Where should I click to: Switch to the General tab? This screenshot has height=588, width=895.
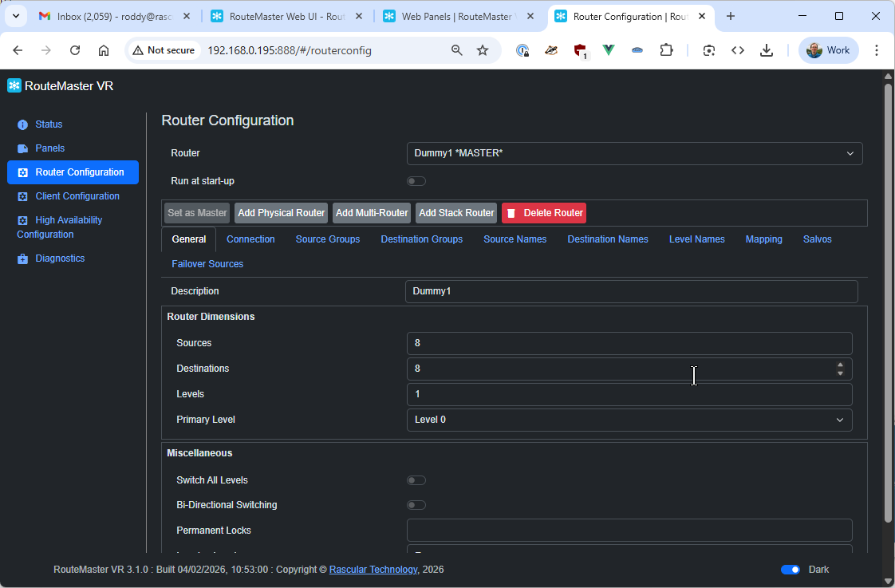[x=189, y=239]
